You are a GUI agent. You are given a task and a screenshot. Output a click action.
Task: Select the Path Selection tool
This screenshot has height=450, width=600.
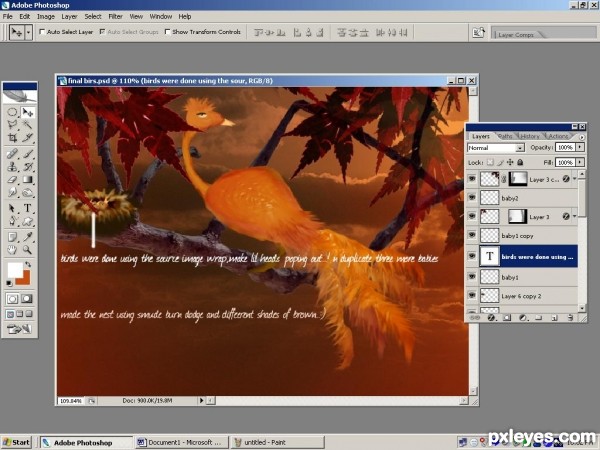(x=12, y=208)
